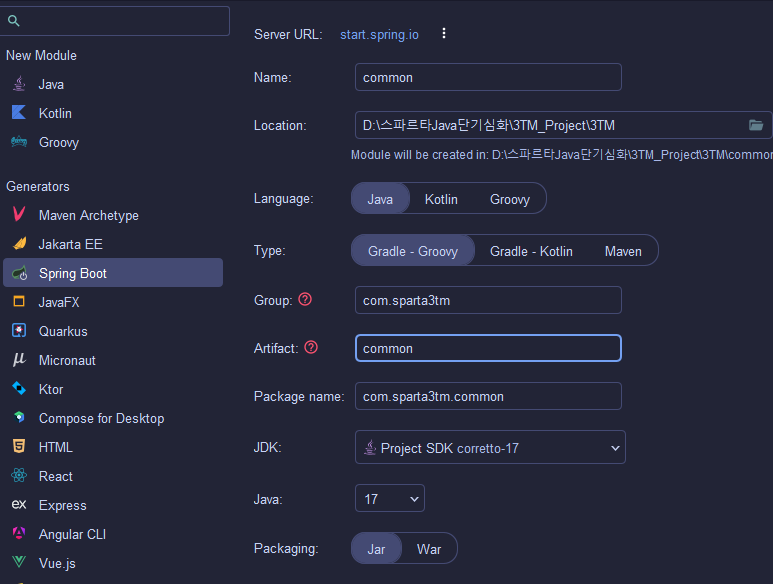Select the Micronaut generator entry
Screen dimensions: 773x584
pos(112,360)
